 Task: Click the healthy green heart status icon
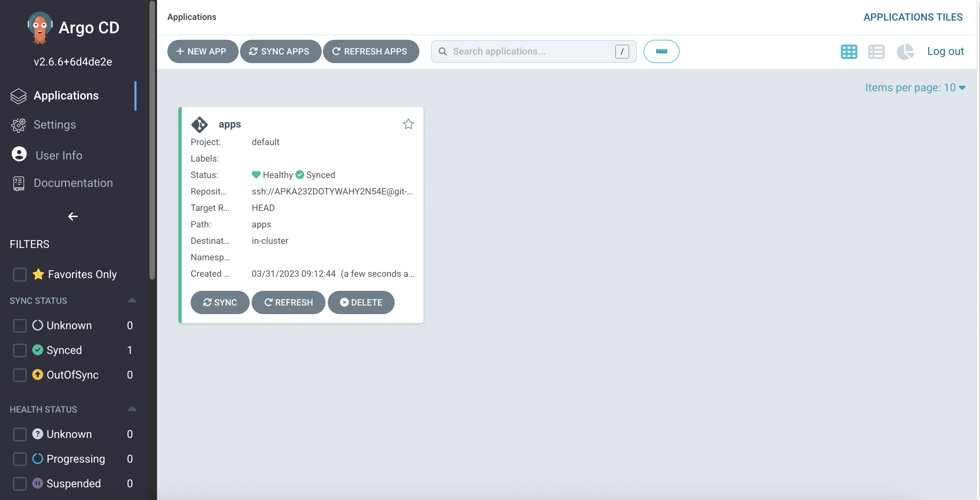click(x=256, y=174)
